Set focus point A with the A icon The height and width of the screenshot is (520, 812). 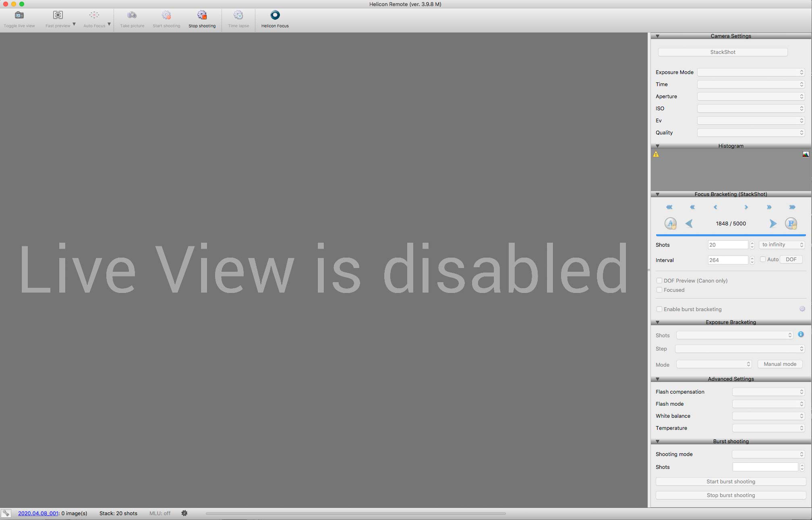tap(670, 223)
